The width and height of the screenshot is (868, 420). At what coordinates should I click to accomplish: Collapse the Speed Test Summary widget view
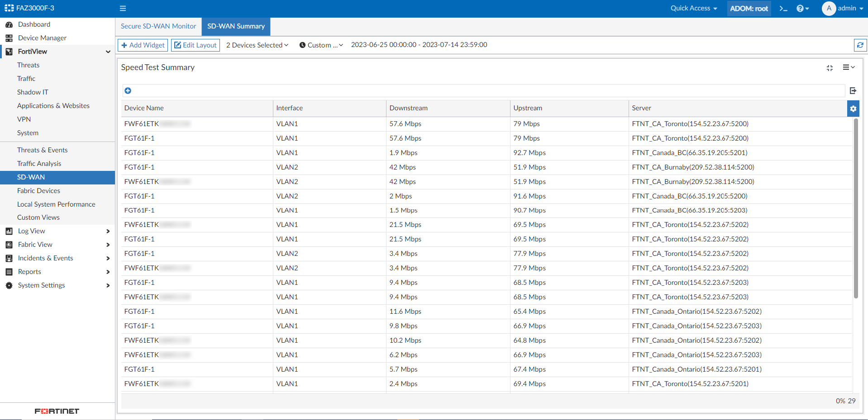tap(830, 68)
